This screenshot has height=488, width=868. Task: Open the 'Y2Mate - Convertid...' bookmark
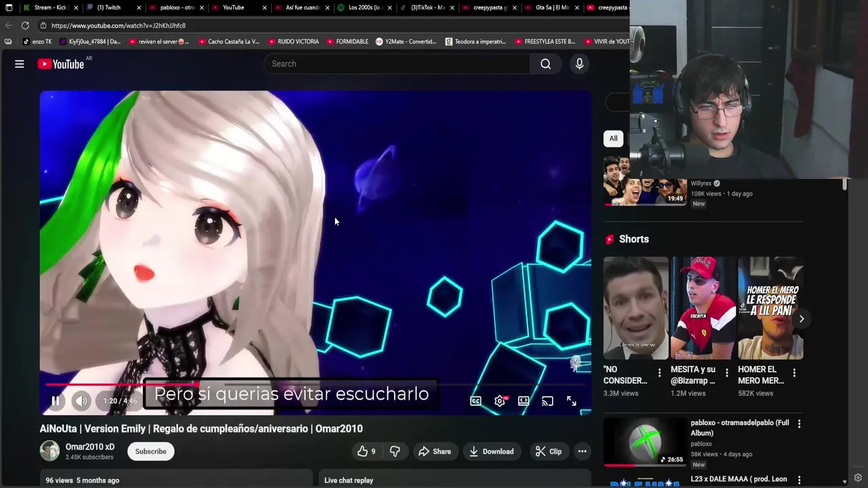[x=406, y=41]
